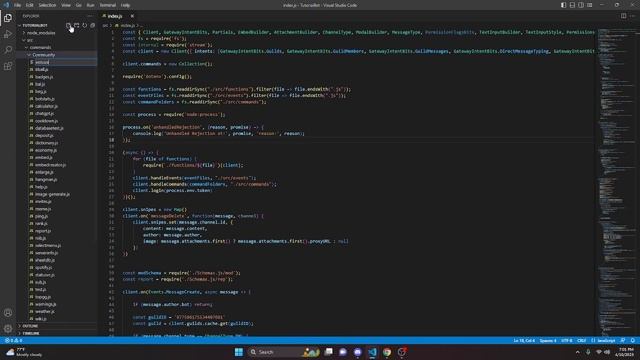Collapse the Community folder
This screenshot has width=640, height=360.
click(56, 55)
